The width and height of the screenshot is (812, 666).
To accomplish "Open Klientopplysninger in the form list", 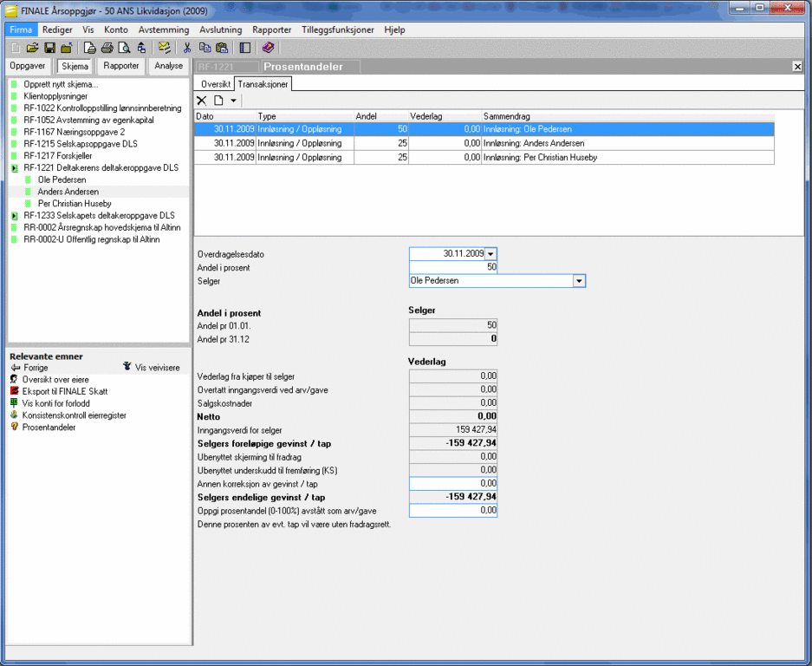I will tap(56, 96).
